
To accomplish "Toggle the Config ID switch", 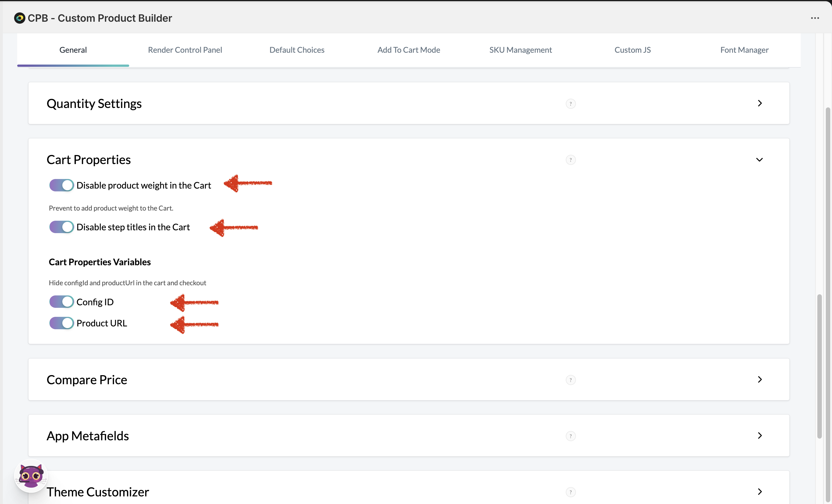I will [x=61, y=301].
